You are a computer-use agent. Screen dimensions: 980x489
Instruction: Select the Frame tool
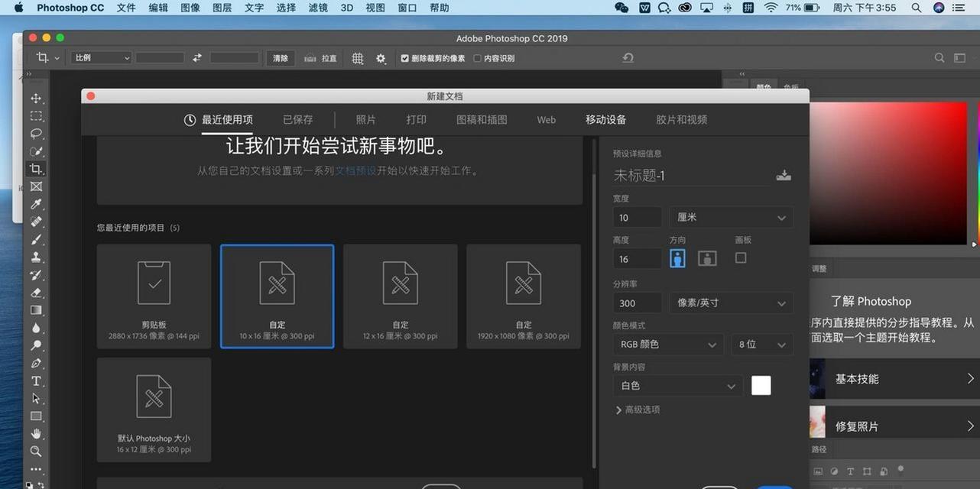tap(36, 186)
